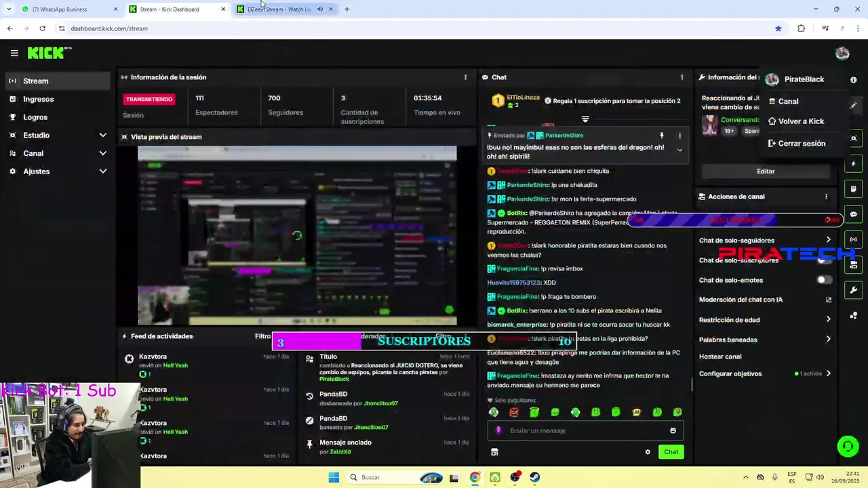868x488 pixels.
Task: Open the green support chat bubble
Action: [x=848, y=446]
